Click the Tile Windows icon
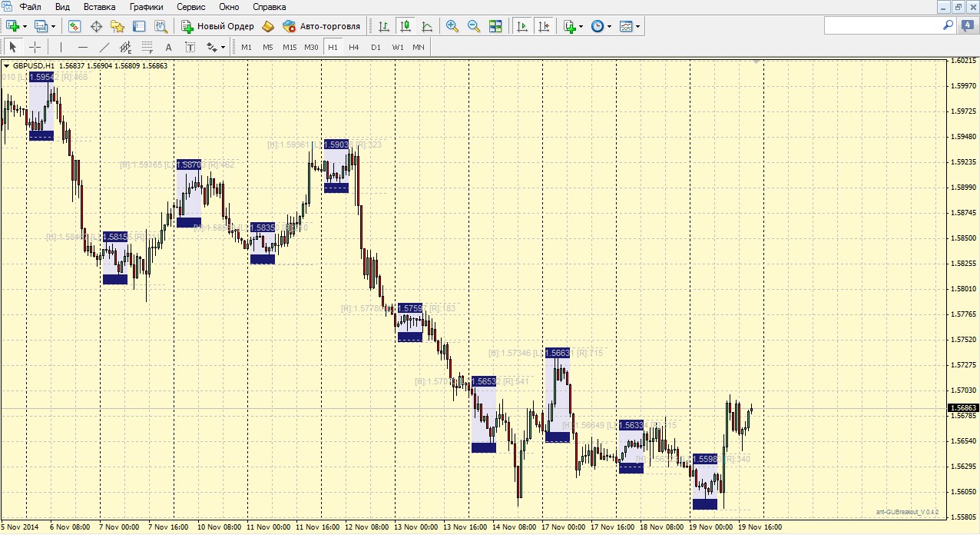980x535 pixels. point(495,26)
